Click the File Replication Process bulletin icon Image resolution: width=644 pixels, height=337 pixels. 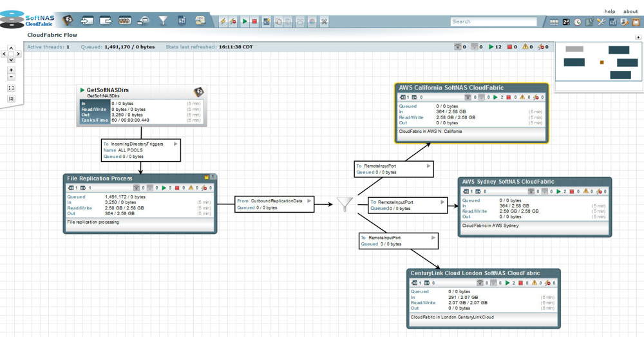tap(207, 177)
